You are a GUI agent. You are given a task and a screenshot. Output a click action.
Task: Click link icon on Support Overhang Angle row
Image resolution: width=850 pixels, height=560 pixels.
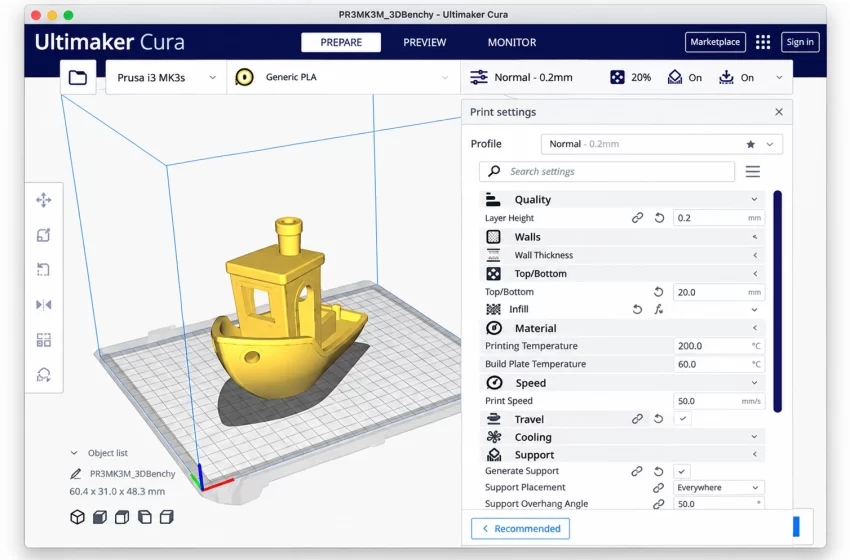tap(659, 504)
